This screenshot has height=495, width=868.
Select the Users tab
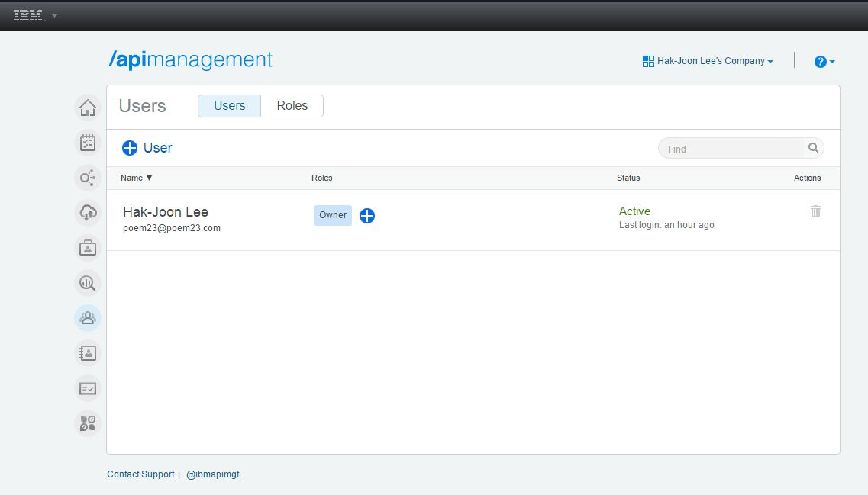[229, 106]
